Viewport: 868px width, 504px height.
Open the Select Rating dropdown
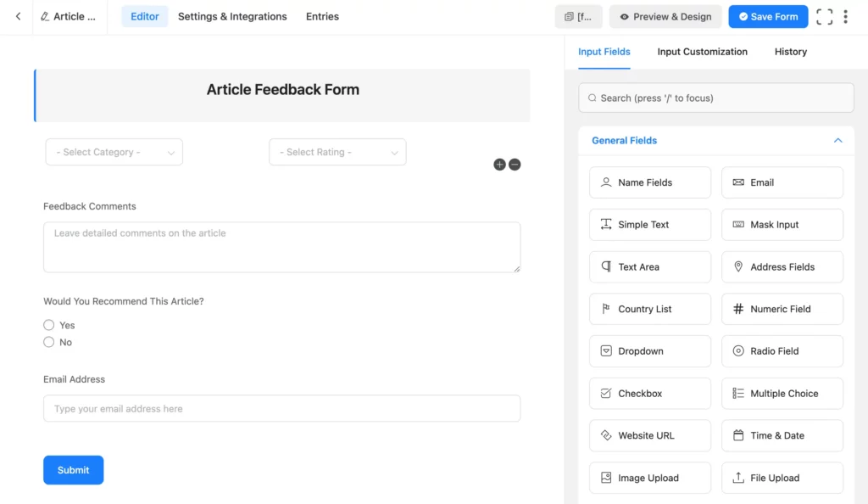[x=337, y=152]
